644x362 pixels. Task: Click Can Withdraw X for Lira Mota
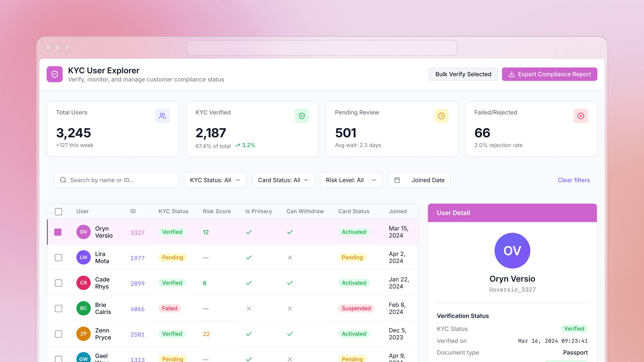coord(290,258)
